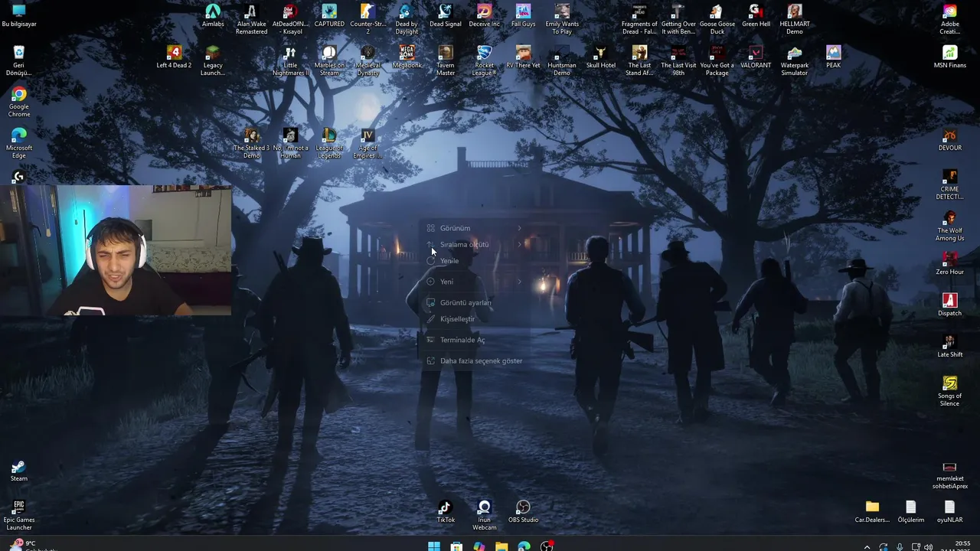
Task: Choose Daha fazla seçenek göster
Action: 475,360
